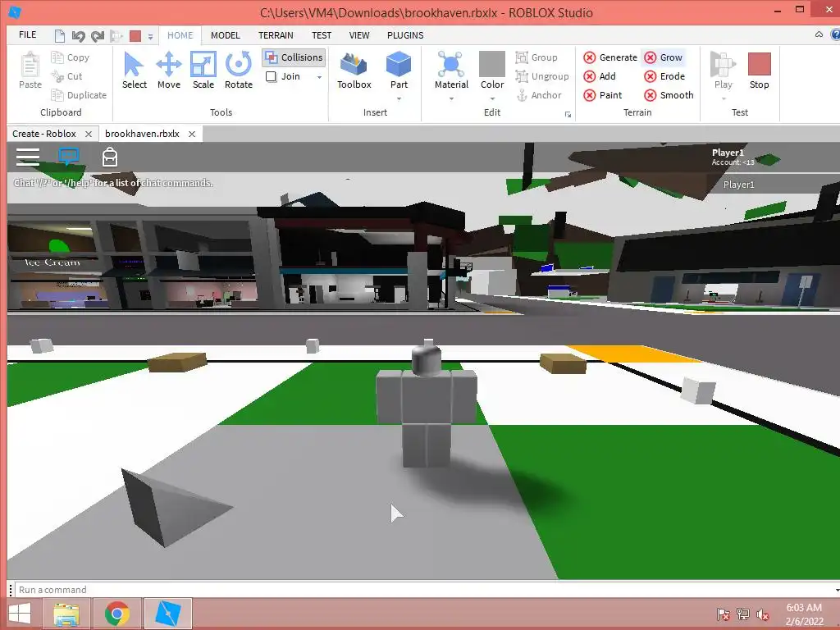
Task: Expand the Color dropdown arrow
Action: coord(492,99)
